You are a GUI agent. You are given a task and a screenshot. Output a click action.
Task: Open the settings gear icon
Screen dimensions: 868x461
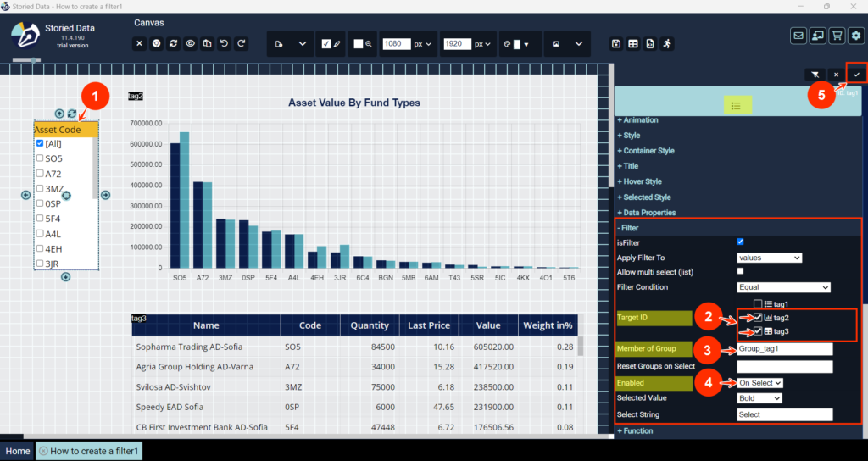point(856,36)
